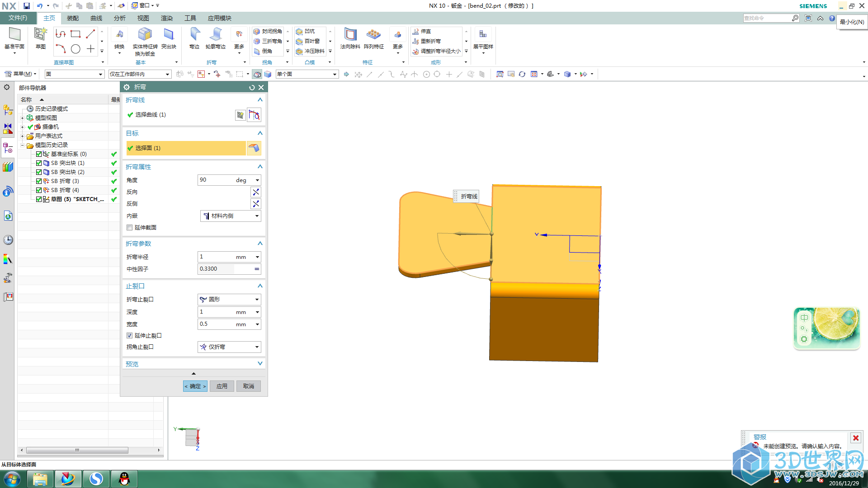Open the 内嵌 材料内侧 dropdown

click(231, 216)
